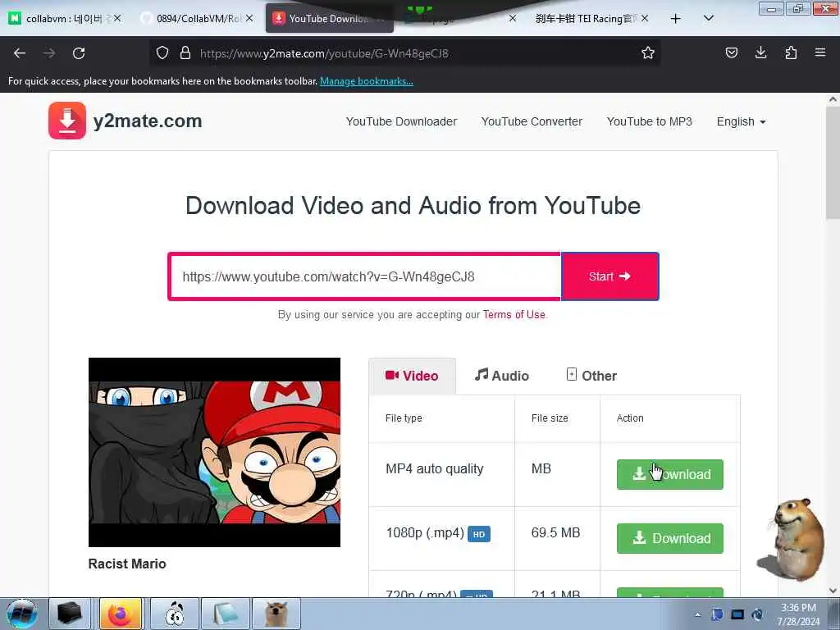
Task: Open the Terms of Use link
Action: (x=514, y=314)
